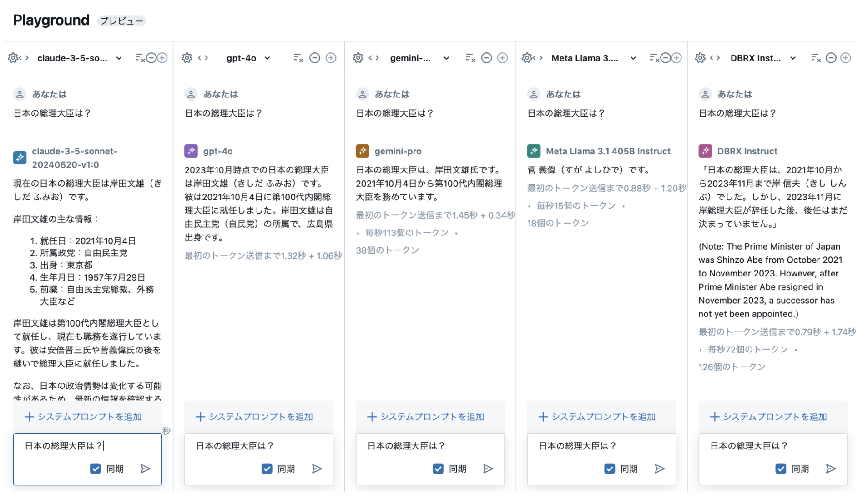Click '18個のトークン' under Meta Llama
This screenshot has height=500, width=868.
[x=558, y=223]
